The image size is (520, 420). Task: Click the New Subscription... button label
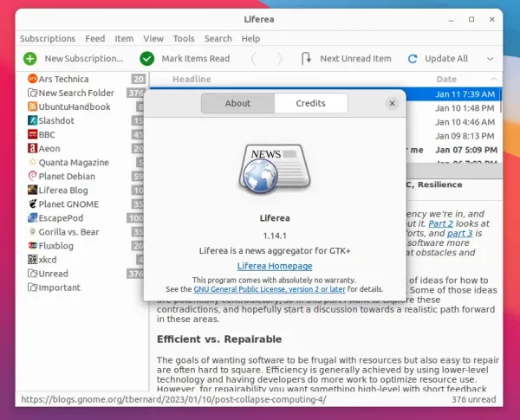click(84, 59)
